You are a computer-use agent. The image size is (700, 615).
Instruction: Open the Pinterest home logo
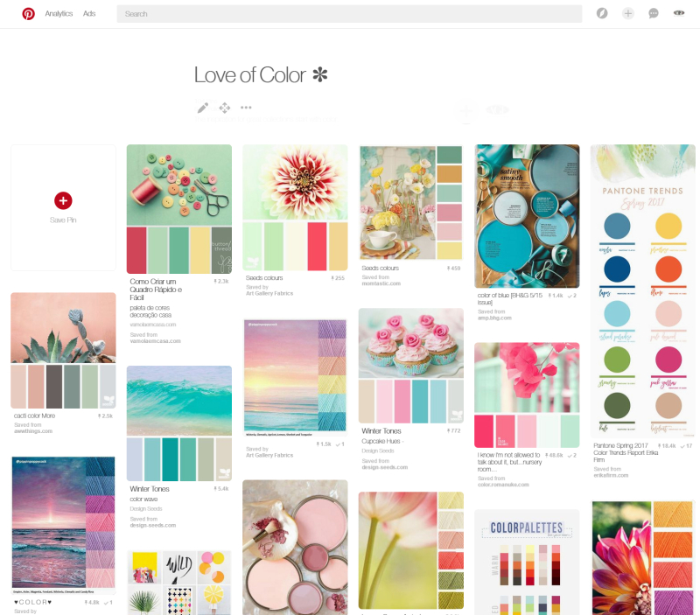pos(27,13)
